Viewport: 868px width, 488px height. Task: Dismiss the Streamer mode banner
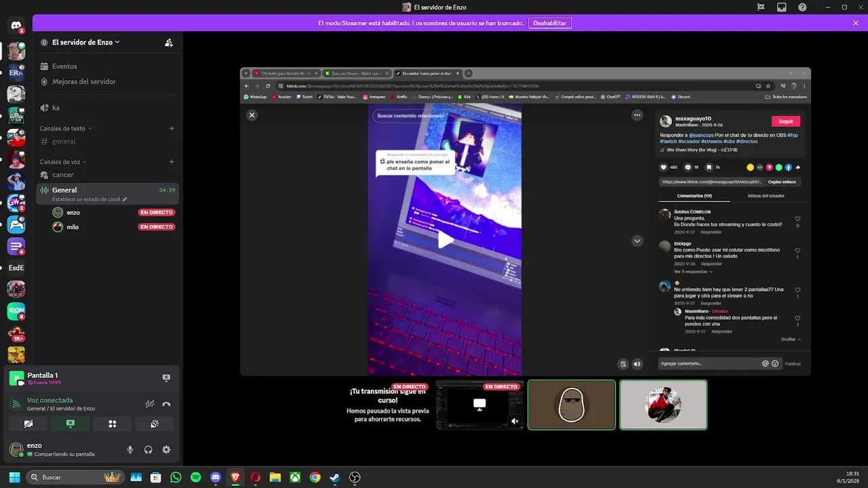pos(856,23)
